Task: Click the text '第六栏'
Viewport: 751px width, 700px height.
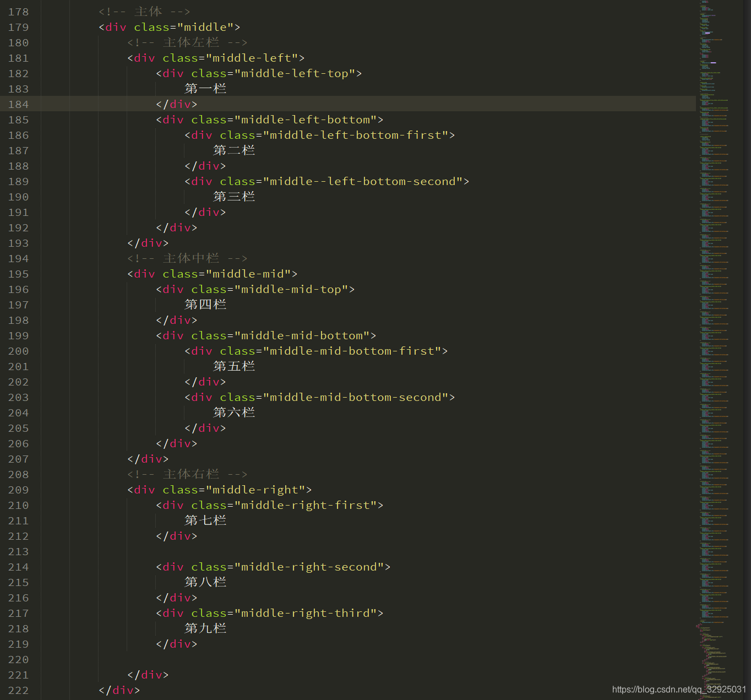Action: click(234, 413)
